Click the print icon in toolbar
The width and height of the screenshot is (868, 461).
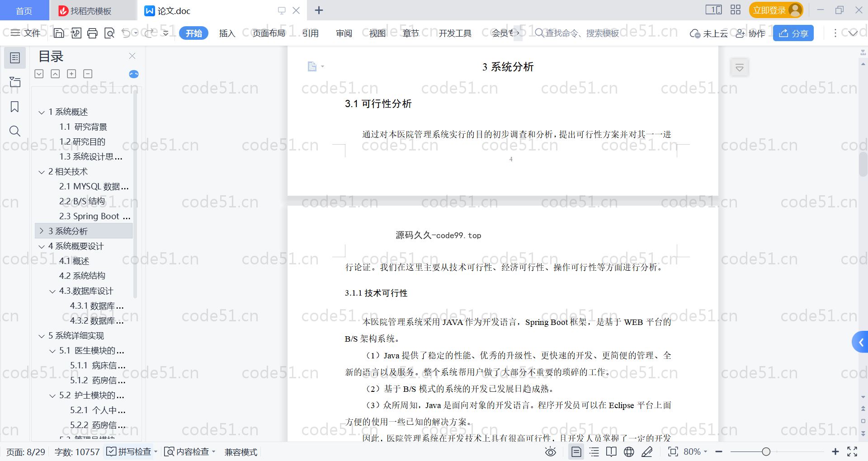[x=92, y=33]
